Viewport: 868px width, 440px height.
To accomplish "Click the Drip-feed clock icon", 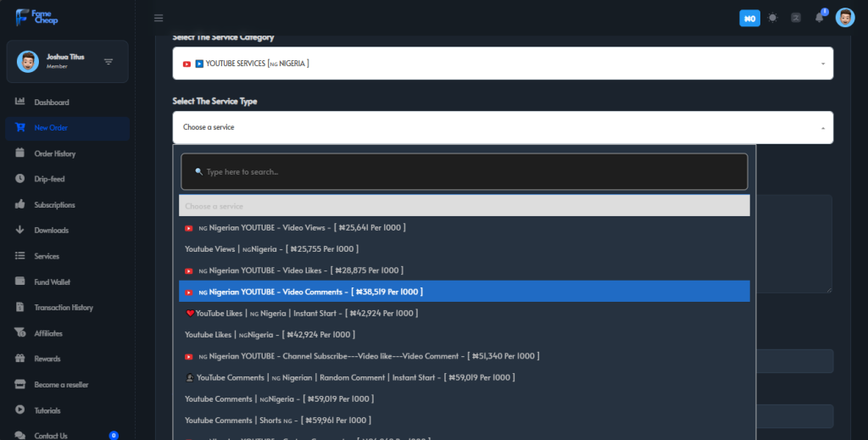I will point(20,178).
